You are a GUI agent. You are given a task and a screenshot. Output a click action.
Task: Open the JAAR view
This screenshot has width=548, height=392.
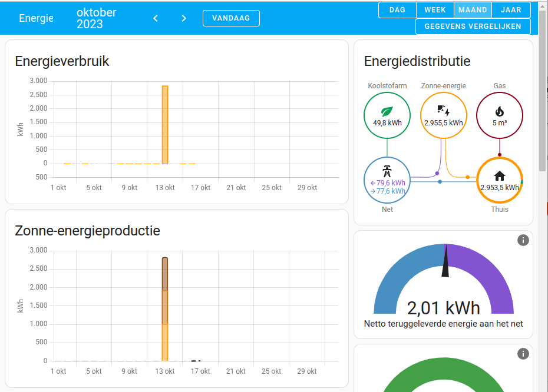511,10
